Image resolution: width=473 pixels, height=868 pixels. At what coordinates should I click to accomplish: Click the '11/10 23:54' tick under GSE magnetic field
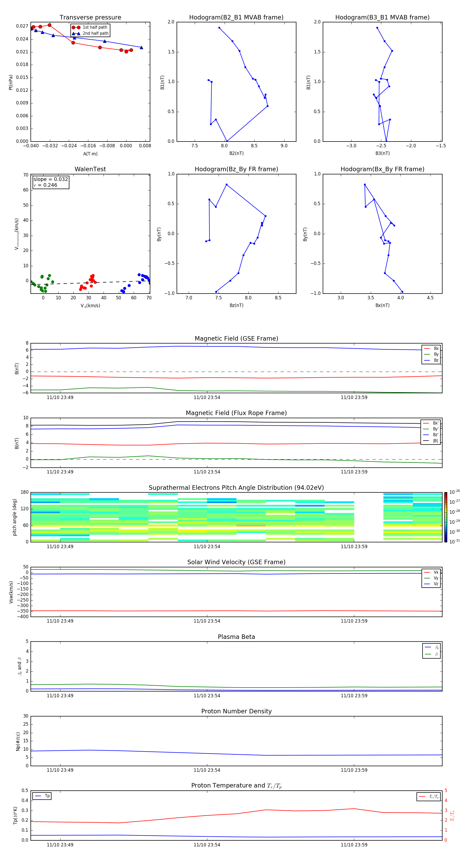click(207, 398)
